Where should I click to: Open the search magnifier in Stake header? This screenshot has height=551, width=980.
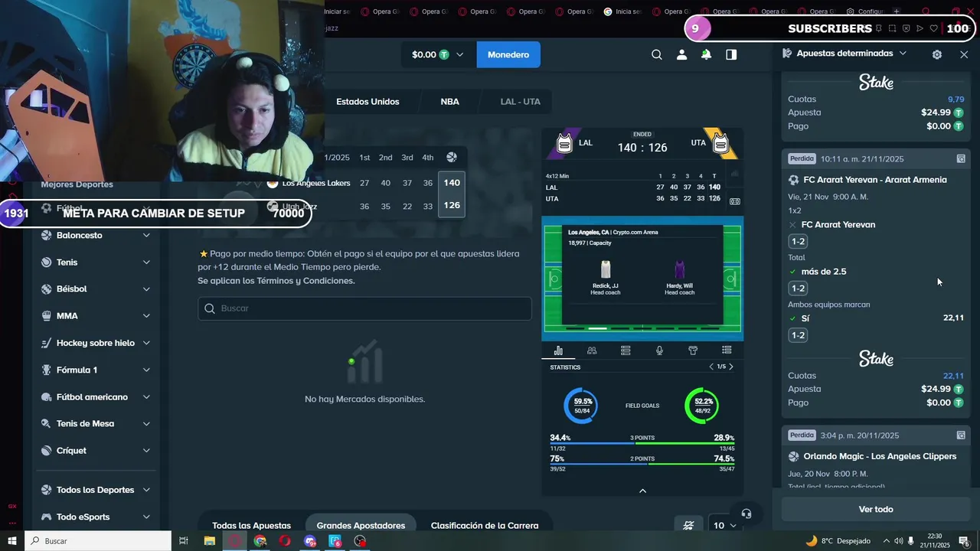pos(656,54)
